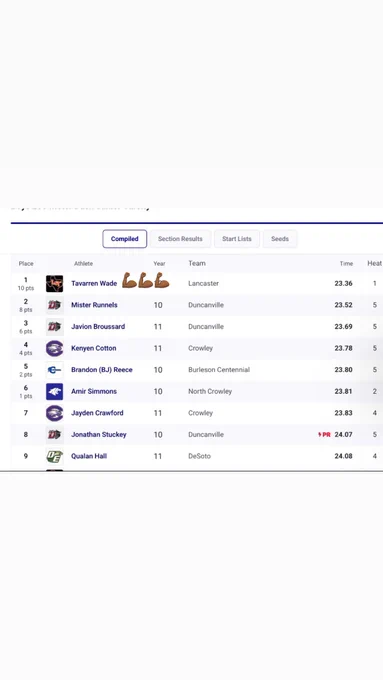The width and height of the screenshot is (383, 680).
Task: Click Duncanville logo beside Javion Broussard
Action: pos(55,327)
